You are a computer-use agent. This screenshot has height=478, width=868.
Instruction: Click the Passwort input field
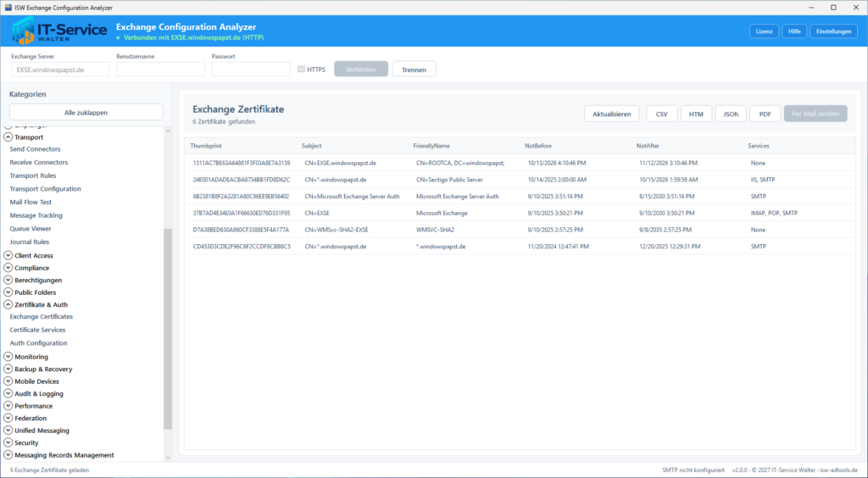tap(251, 69)
